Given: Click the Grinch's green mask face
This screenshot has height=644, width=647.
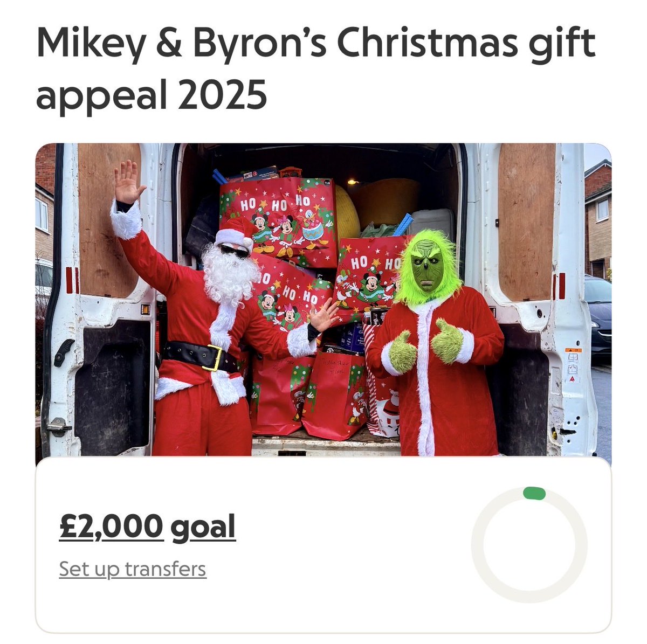Looking at the screenshot, I should 429,265.
